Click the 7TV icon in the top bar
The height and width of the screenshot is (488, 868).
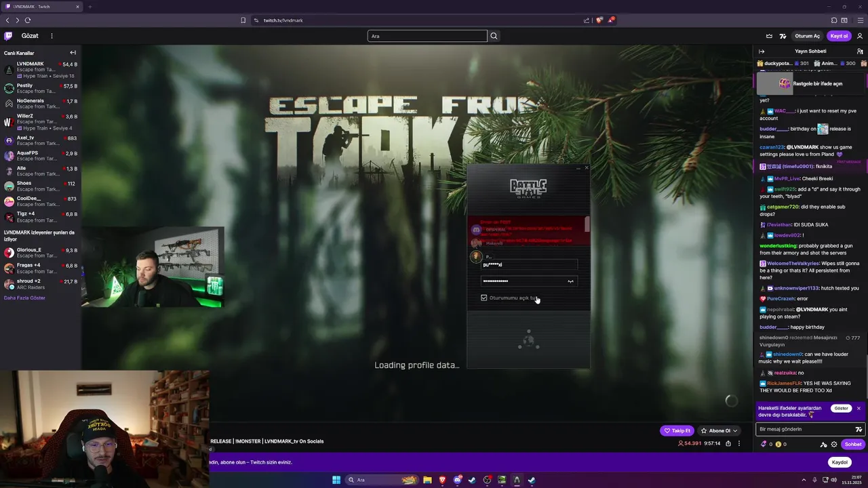click(783, 36)
